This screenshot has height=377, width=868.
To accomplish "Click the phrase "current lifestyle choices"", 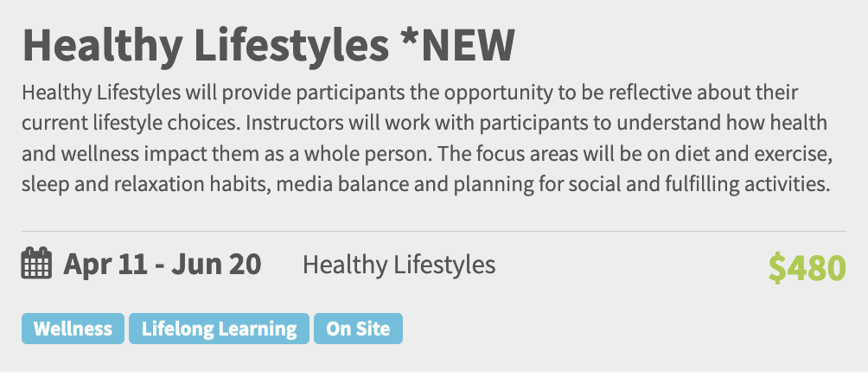I will tap(123, 123).
